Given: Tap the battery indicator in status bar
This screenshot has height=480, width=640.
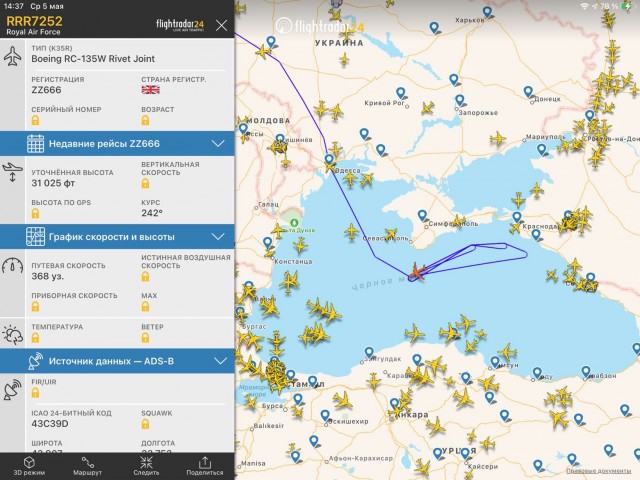Looking at the screenshot, I should click(627, 6).
